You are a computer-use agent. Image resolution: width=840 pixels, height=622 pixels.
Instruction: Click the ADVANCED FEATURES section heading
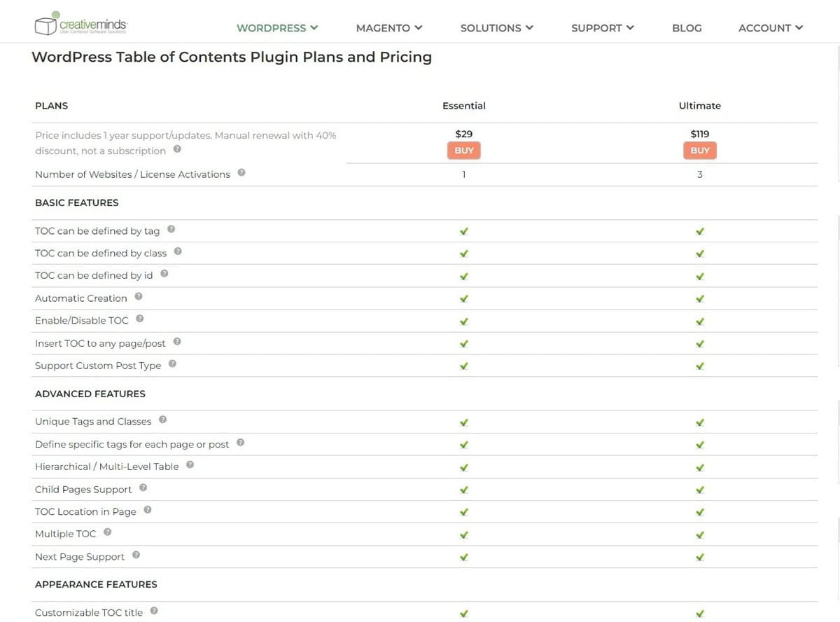pos(90,394)
